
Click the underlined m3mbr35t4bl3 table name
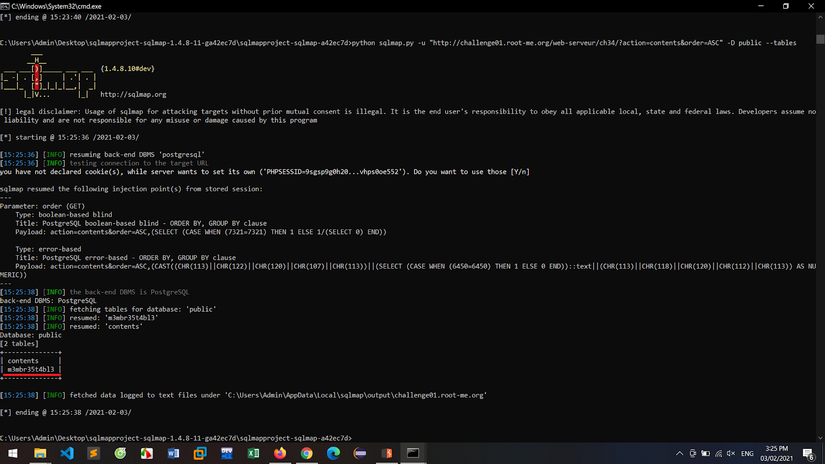31,369
